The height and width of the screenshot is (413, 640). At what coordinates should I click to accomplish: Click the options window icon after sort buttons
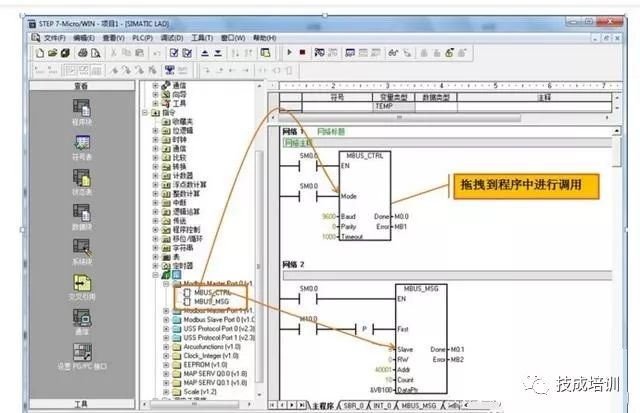pos(266,53)
